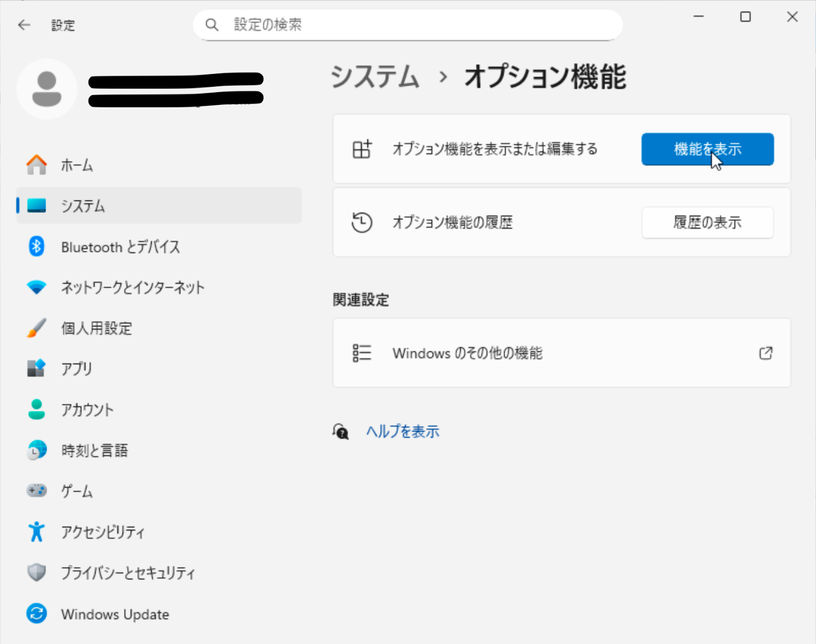Viewport: 816px width, 644px height.
Task: Open Windows のその他の機能
Action: click(562, 353)
